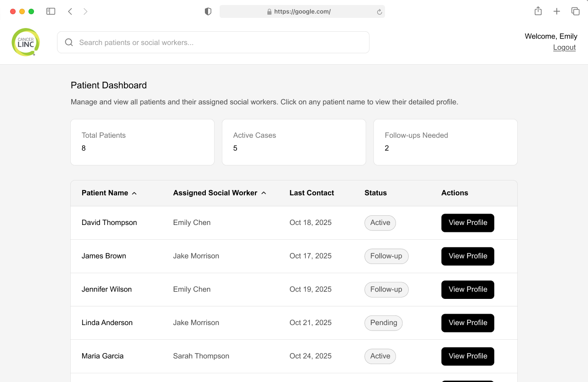View Jennifer Wilson's profile
This screenshot has width=588, height=382.
(x=468, y=290)
